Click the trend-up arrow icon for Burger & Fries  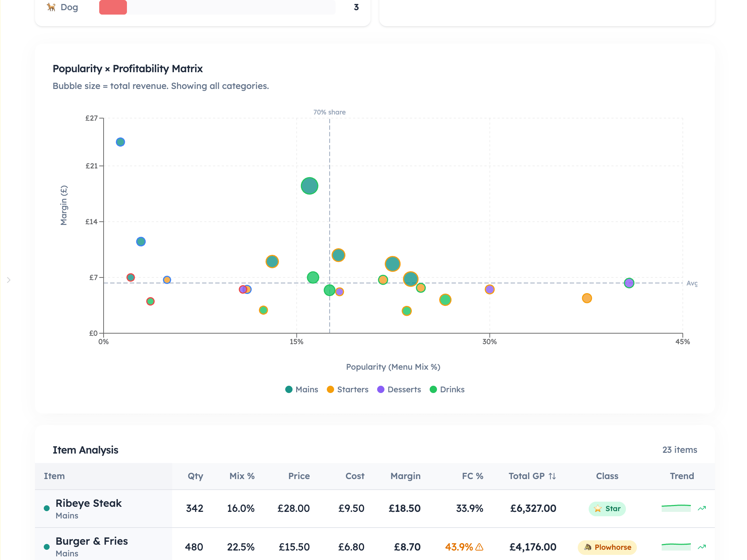[702, 547]
